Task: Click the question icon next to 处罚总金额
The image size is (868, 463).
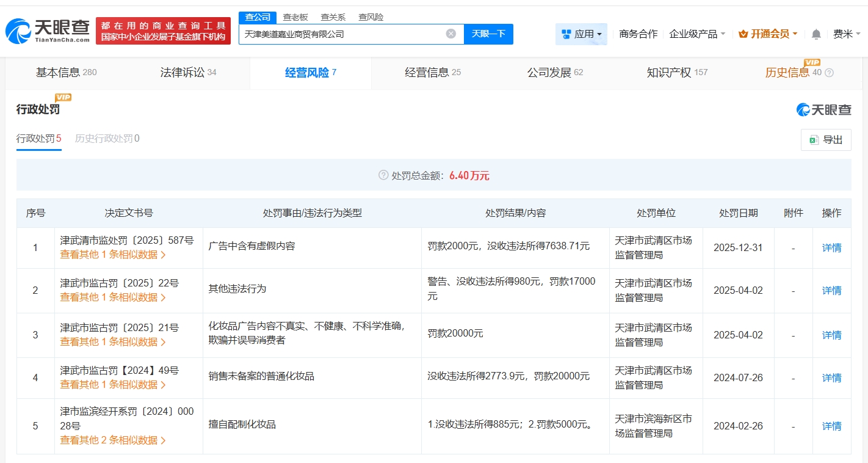Action: pyautogui.click(x=383, y=175)
